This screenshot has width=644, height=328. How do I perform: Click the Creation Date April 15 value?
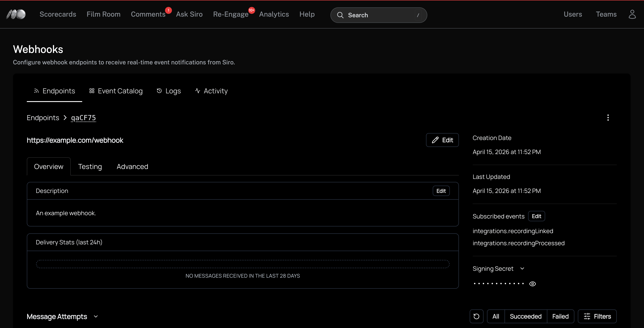click(x=507, y=152)
